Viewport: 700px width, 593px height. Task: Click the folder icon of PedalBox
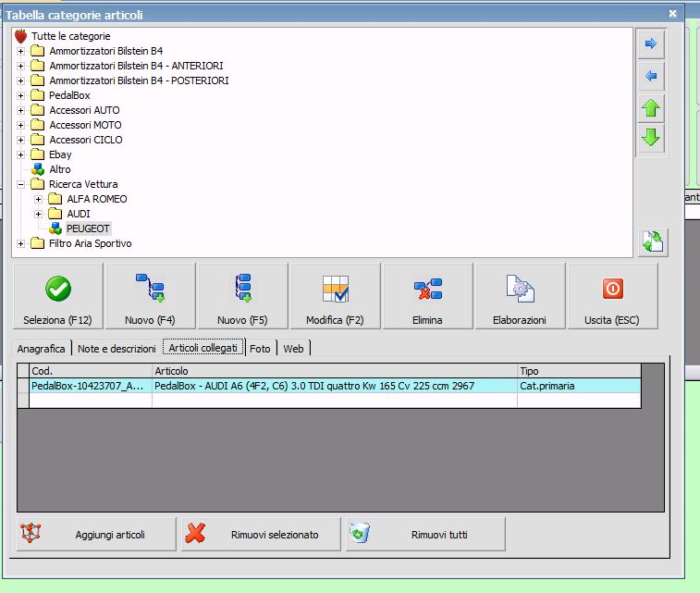tap(38, 95)
